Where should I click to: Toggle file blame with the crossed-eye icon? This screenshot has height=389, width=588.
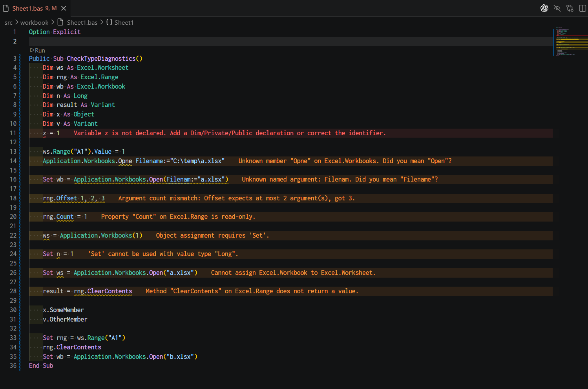click(x=557, y=8)
